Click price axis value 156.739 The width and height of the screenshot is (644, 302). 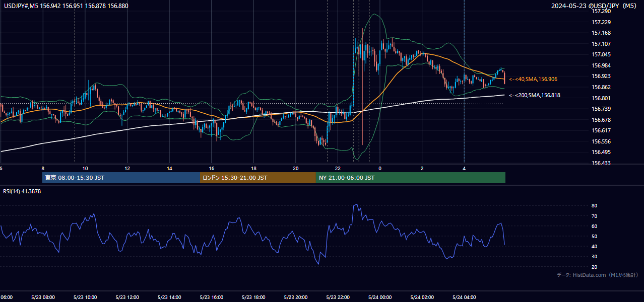coord(601,109)
